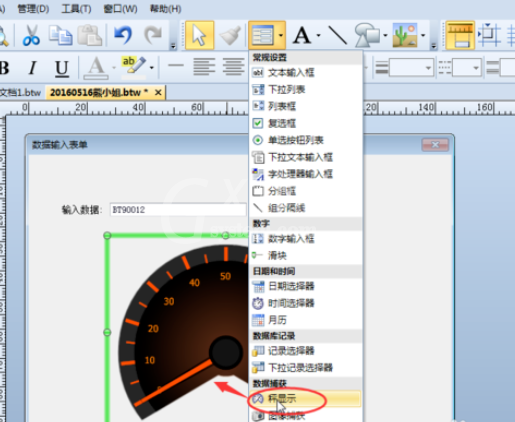Image resolution: width=515 pixels, height=422 pixels.
Task: Choose 分组框 from the menu
Action: point(305,191)
